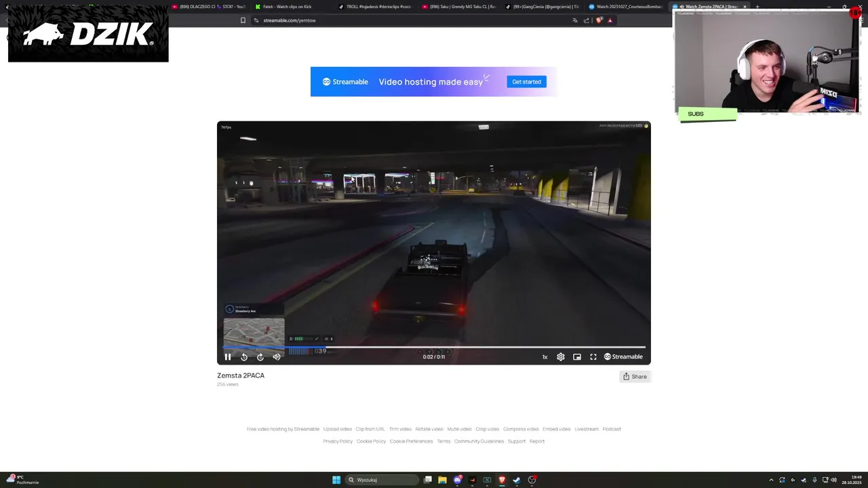Click the Clip from URL link

coord(370,429)
